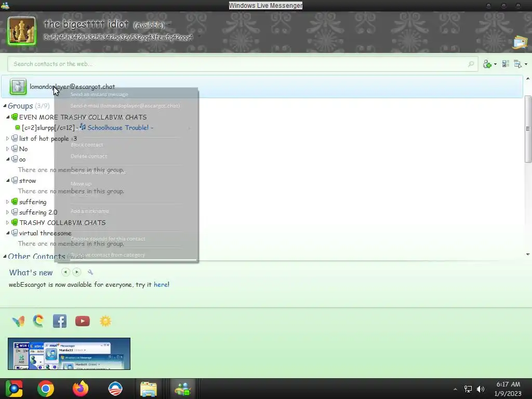Open Chrome from the taskbar

pos(46,389)
